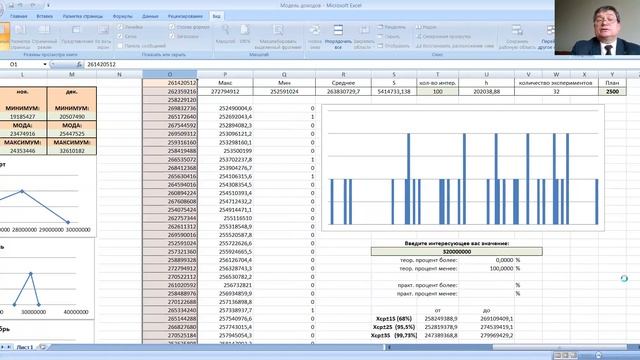
Task: Open the Рецензирование ribbon tab
Action: tap(185, 16)
